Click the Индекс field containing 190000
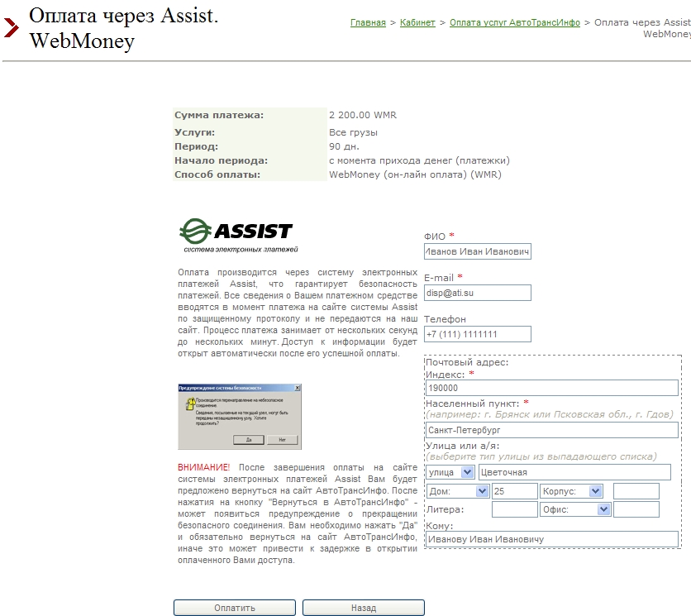 (551, 388)
